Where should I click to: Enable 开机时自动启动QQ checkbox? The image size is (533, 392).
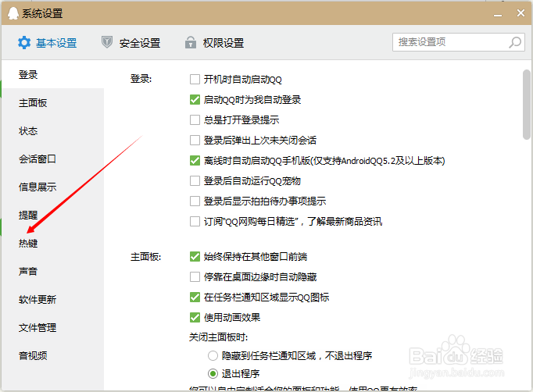195,80
